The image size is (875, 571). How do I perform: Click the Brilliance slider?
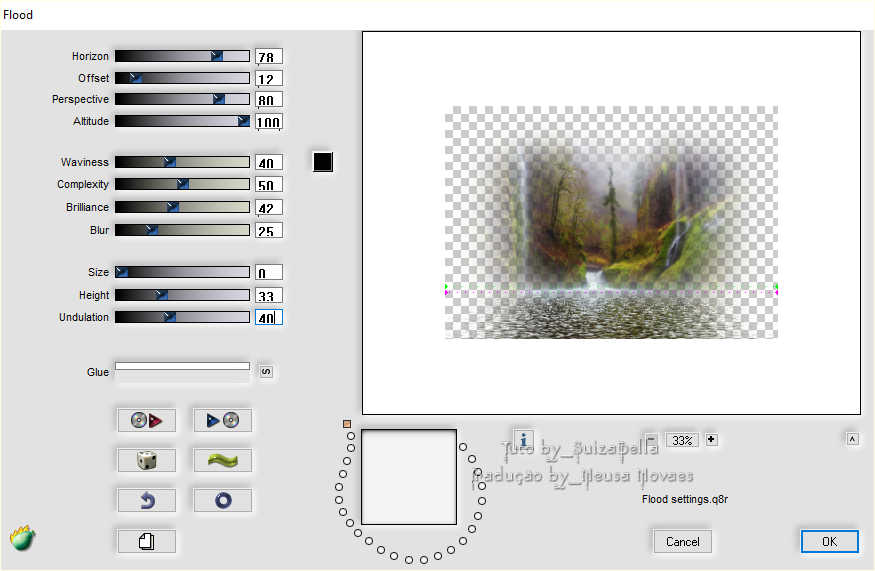[182, 207]
